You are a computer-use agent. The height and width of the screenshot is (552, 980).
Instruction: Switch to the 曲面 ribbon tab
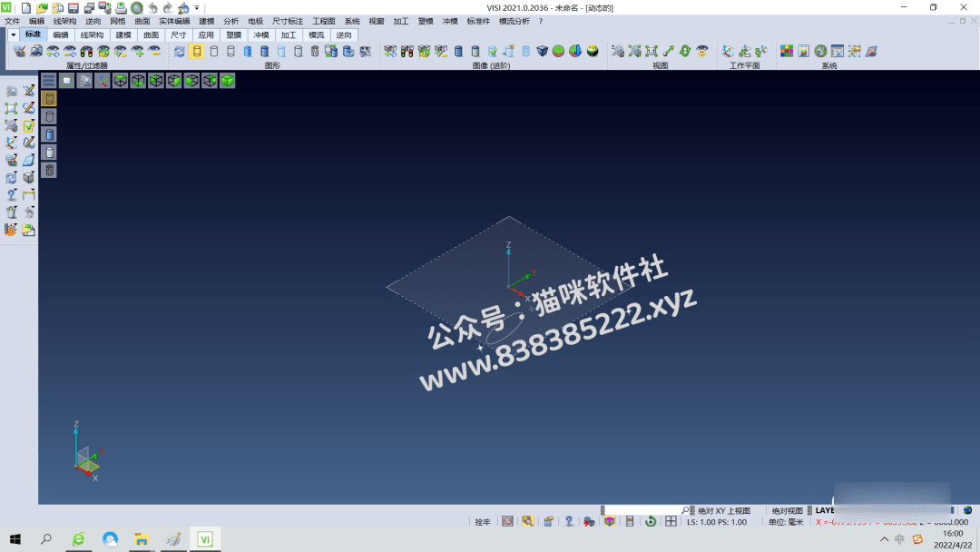tap(152, 35)
